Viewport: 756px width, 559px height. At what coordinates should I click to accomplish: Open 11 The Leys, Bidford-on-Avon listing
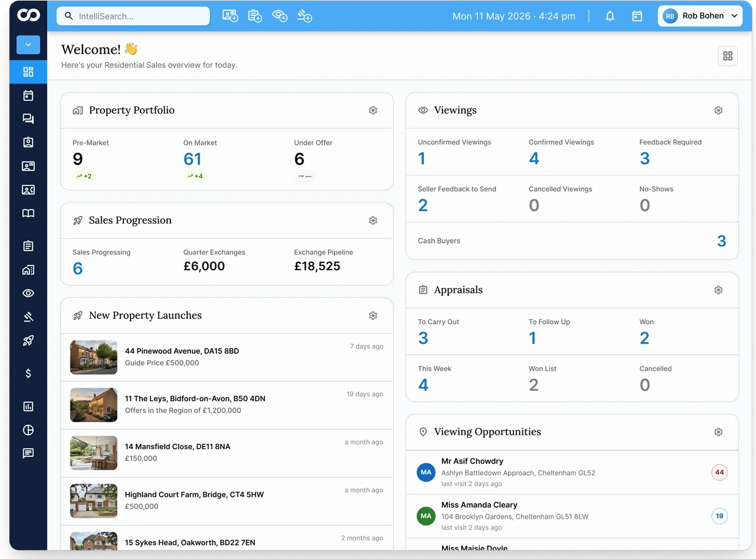pos(227,405)
